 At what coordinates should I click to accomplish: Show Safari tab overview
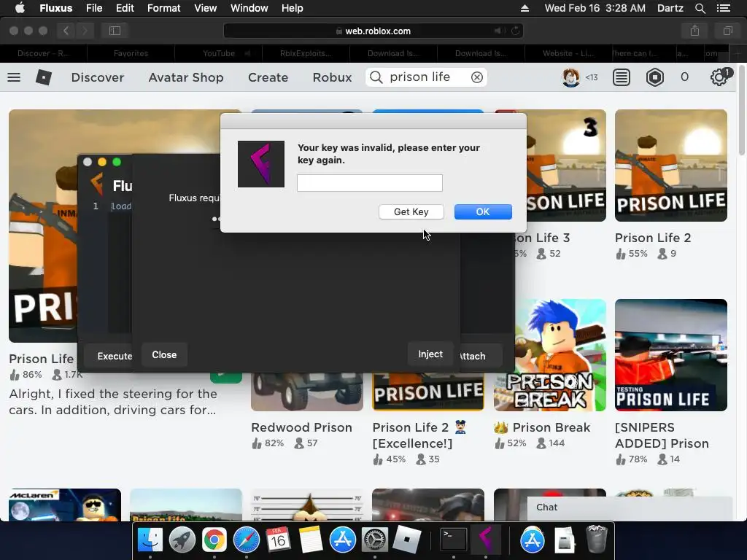(727, 31)
